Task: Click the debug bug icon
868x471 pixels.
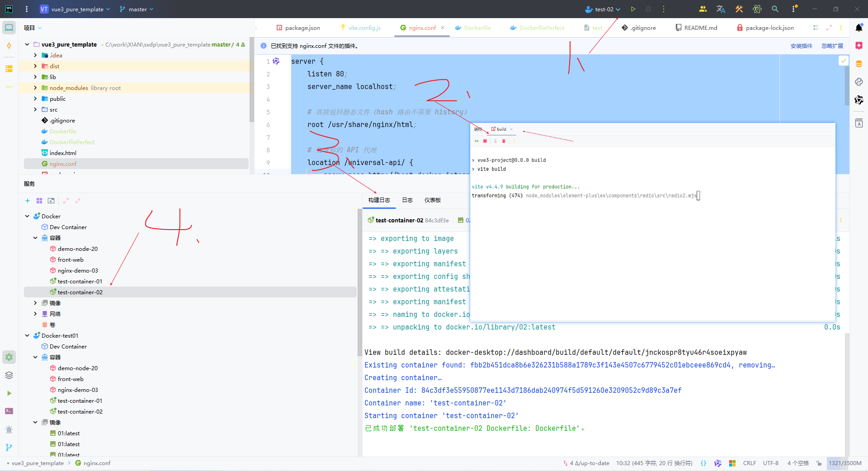Action: pyautogui.click(x=648, y=9)
